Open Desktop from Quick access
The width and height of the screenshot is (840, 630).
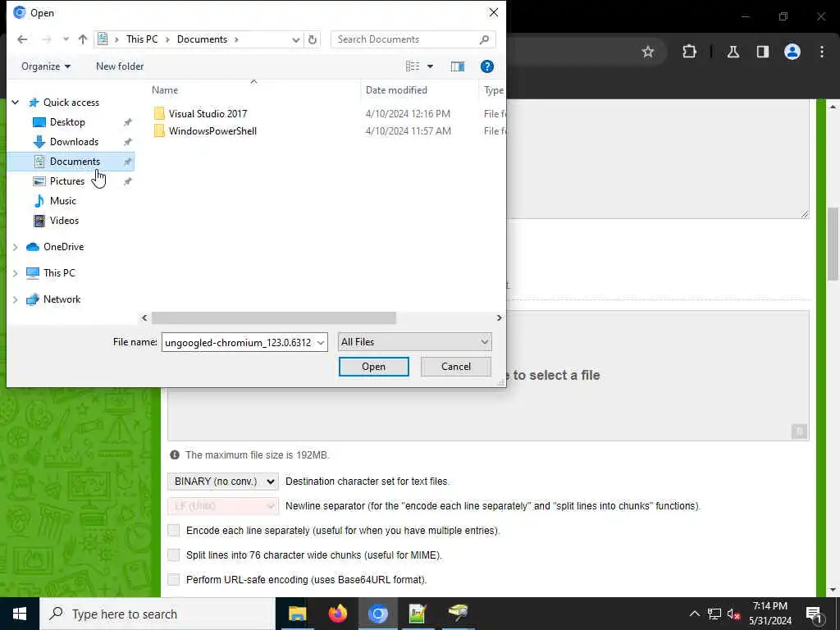67,122
